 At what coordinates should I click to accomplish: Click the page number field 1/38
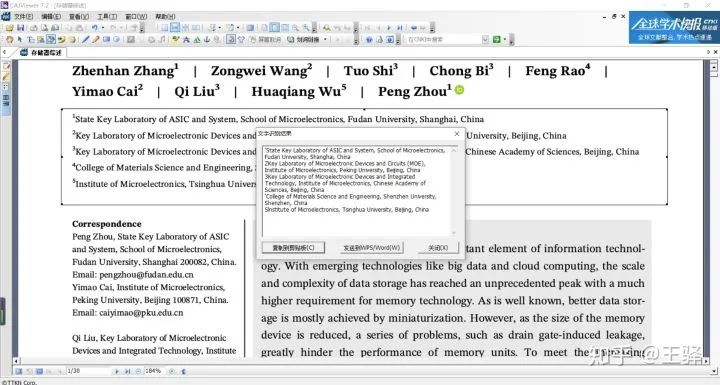88,371
